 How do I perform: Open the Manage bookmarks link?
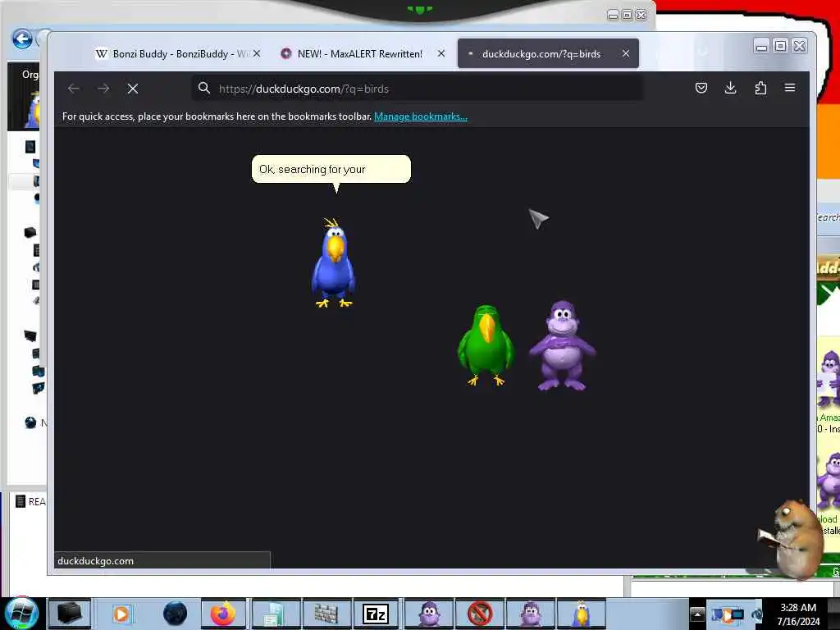[421, 116]
